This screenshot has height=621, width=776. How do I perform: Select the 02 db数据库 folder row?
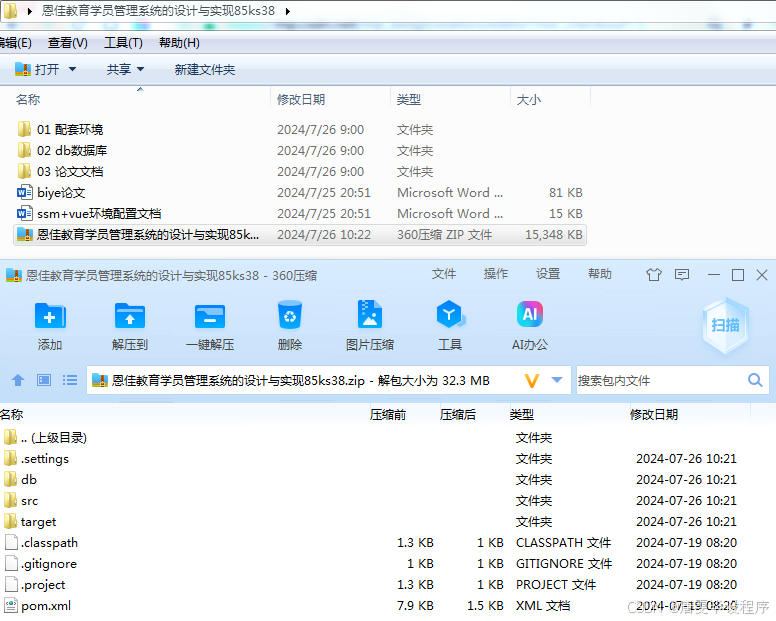coord(300,150)
